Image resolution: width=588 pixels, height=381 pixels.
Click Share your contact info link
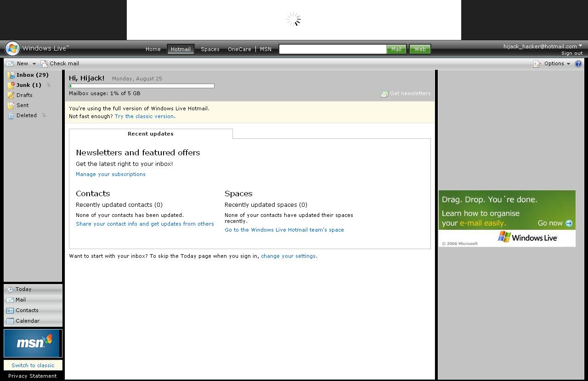click(x=145, y=224)
